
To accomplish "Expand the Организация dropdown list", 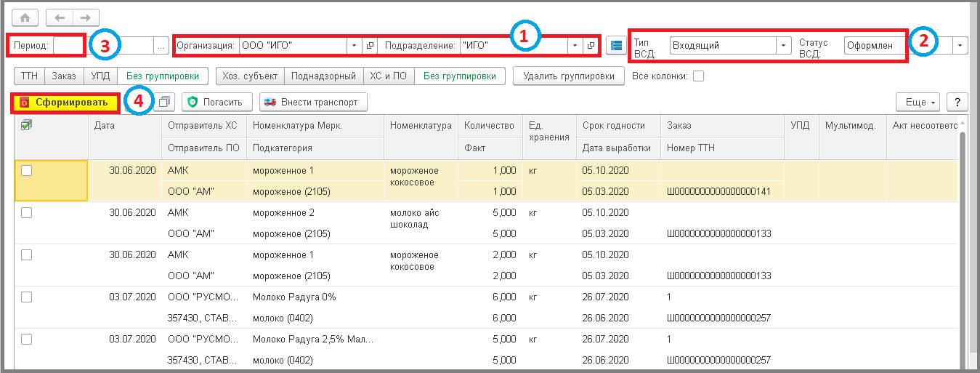I will tap(354, 45).
